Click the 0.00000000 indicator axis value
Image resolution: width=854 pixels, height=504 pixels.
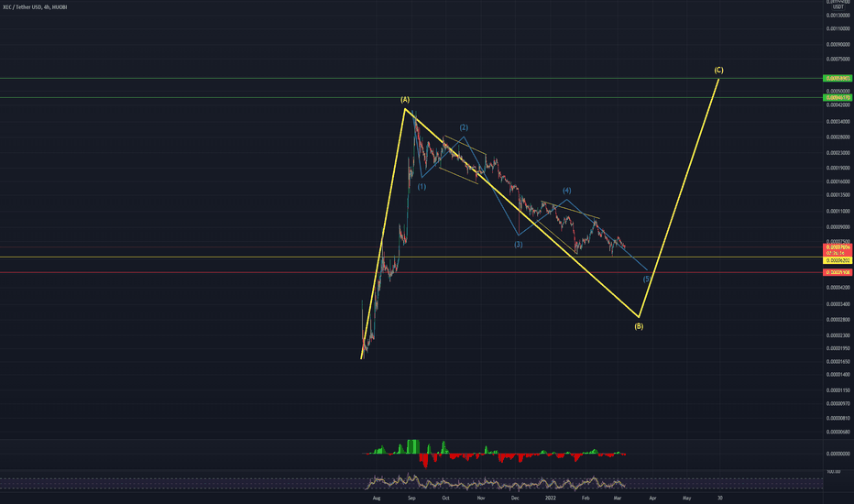click(838, 454)
